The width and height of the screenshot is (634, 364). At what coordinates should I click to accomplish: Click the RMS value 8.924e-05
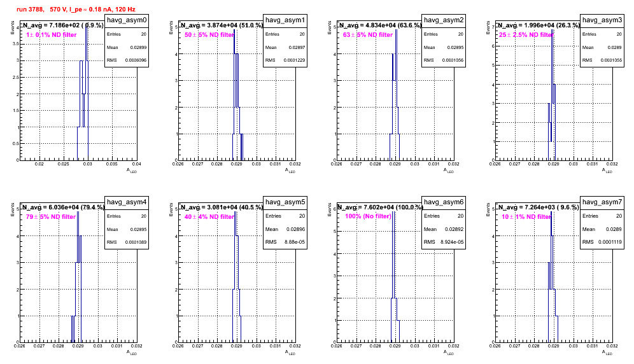(452, 242)
